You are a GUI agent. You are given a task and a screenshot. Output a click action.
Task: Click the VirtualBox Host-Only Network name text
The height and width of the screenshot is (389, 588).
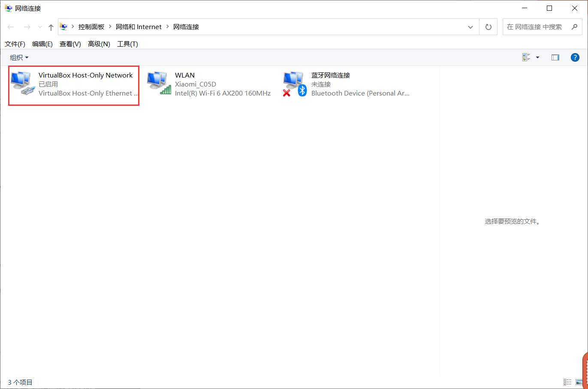[x=86, y=75]
